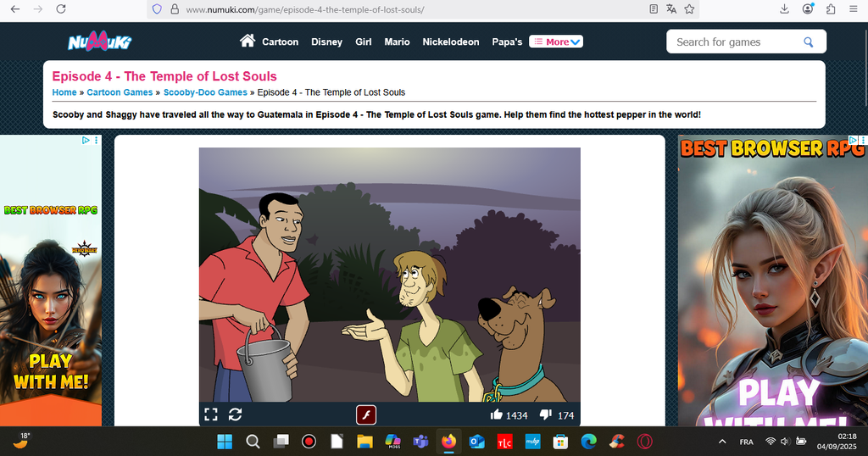Open Microsoft Edge from taskbar
Image resolution: width=868 pixels, height=456 pixels.
pos(588,442)
